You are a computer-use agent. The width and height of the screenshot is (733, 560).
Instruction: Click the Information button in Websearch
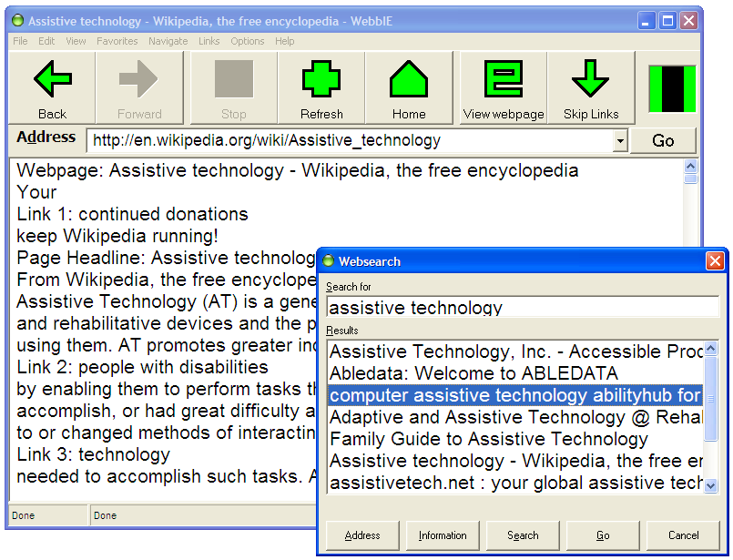click(x=443, y=535)
